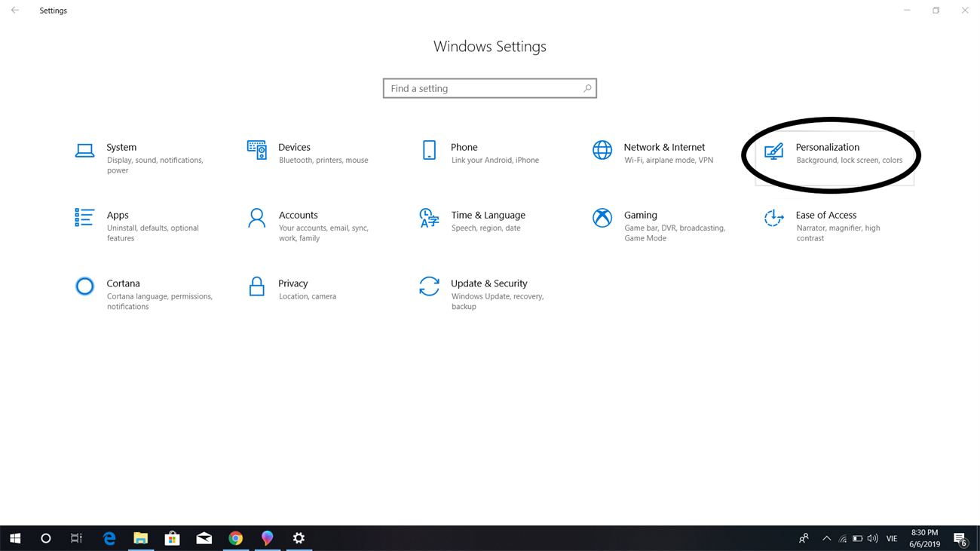Open the Gaming category title
This screenshot has height=551, width=980.
[x=641, y=216]
